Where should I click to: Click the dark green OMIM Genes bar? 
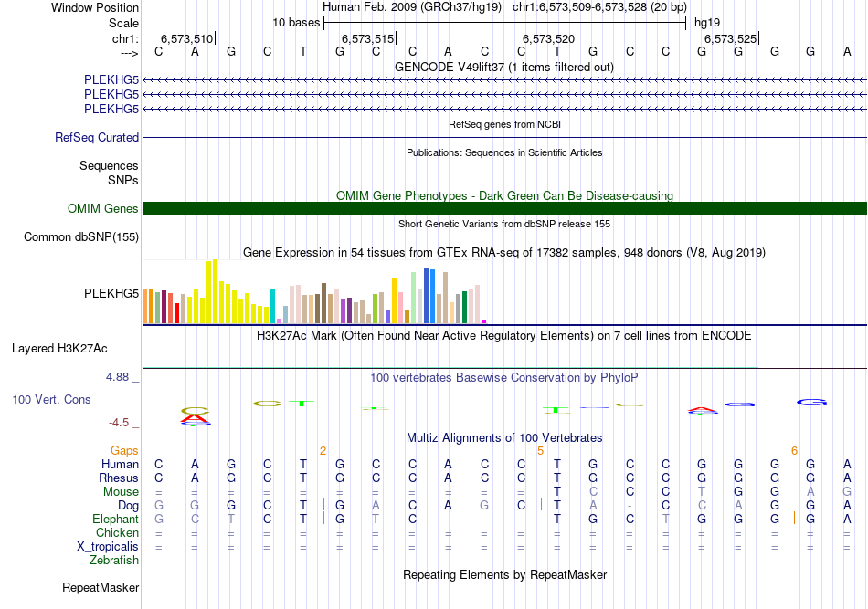coord(504,208)
